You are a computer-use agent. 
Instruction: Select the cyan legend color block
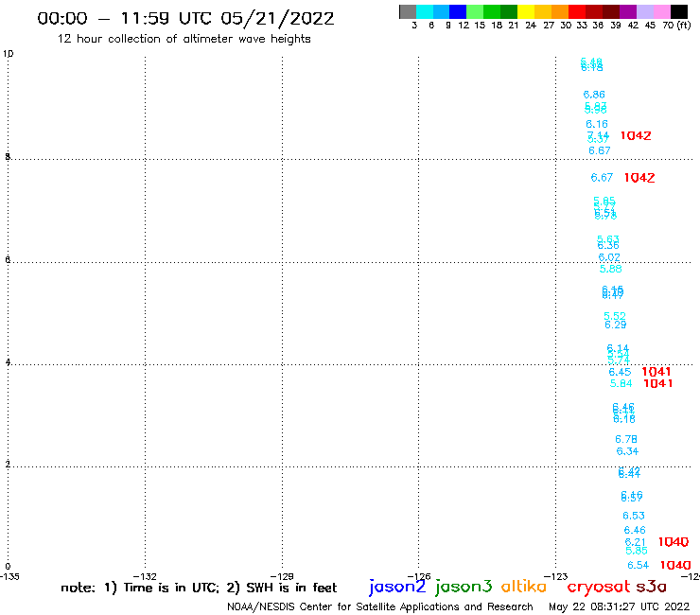(x=425, y=11)
